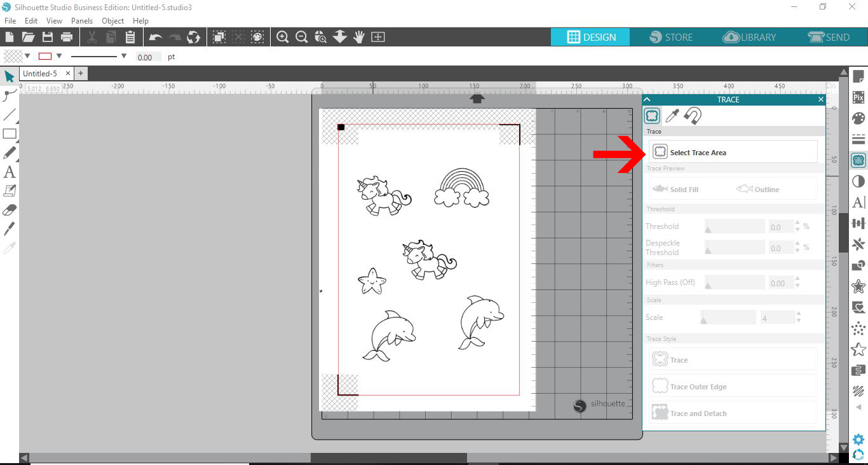Close the TRACE panel
This screenshot has height=465, width=868.
point(820,99)
